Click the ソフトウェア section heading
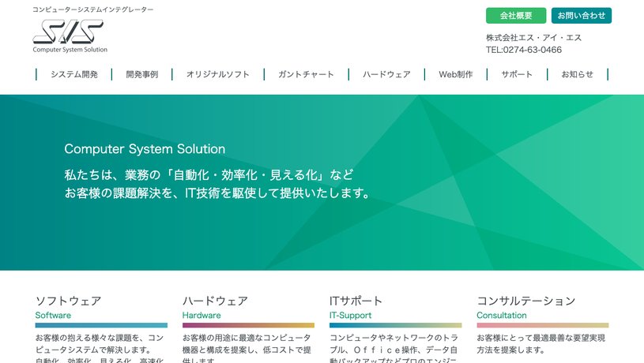This screenshot has height=363, width=644. click(x=68, y=301)
